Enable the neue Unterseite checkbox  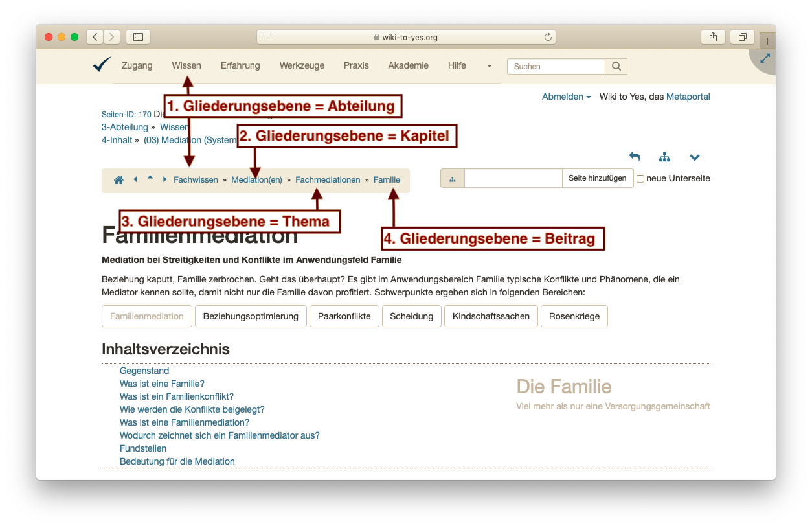click(640, 179)
